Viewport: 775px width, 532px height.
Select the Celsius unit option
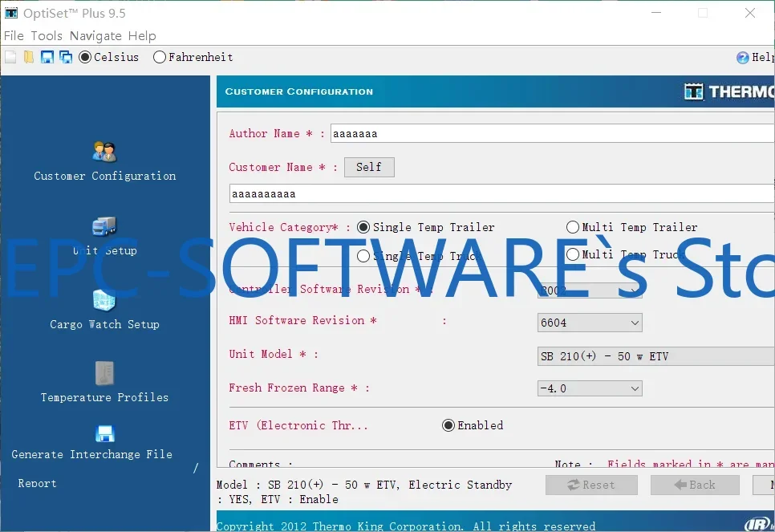pos(109,57)
